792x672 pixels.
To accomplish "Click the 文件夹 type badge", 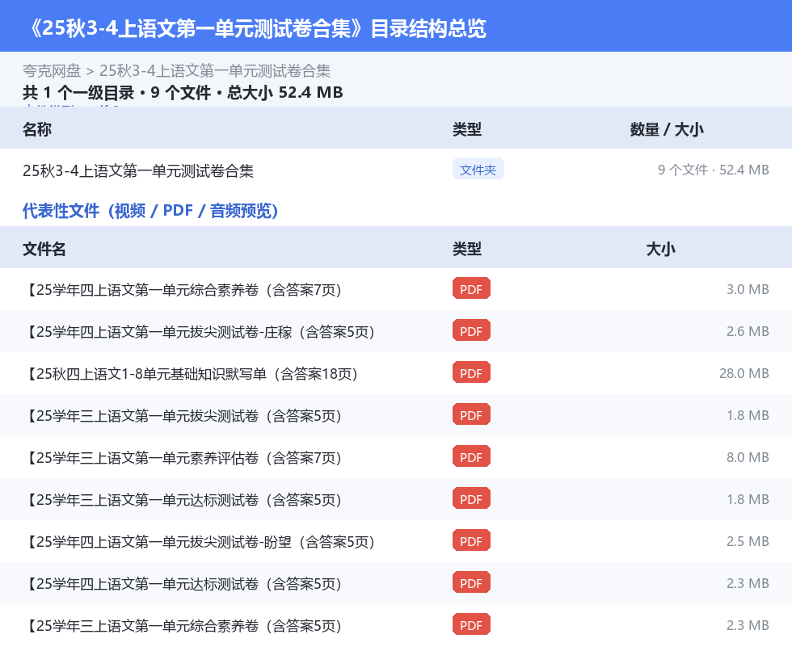I will (478, 170).
